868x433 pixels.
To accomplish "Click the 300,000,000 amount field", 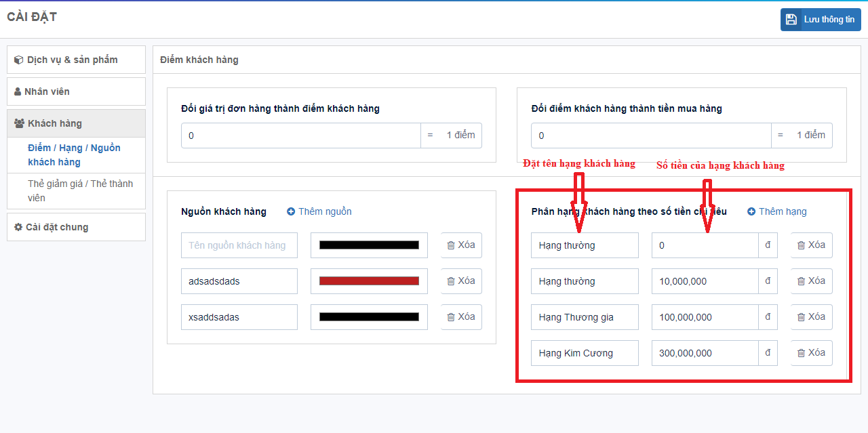I will click(704, 353).
